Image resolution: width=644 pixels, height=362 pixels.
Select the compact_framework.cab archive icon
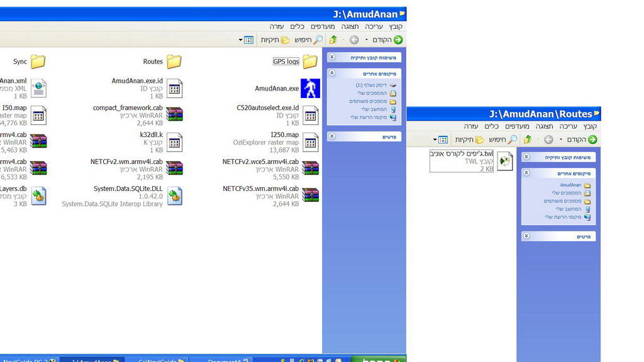[x=174, y=114]
